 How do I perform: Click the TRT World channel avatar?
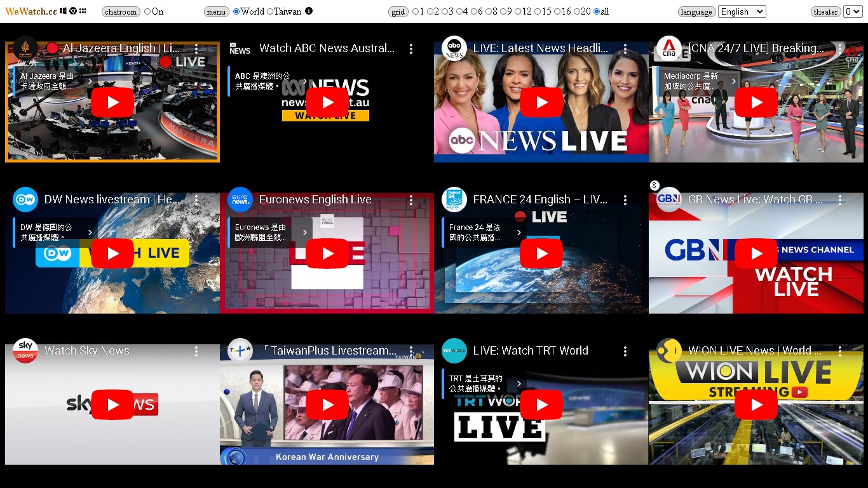pyautogui.click(x=454, y=351)
